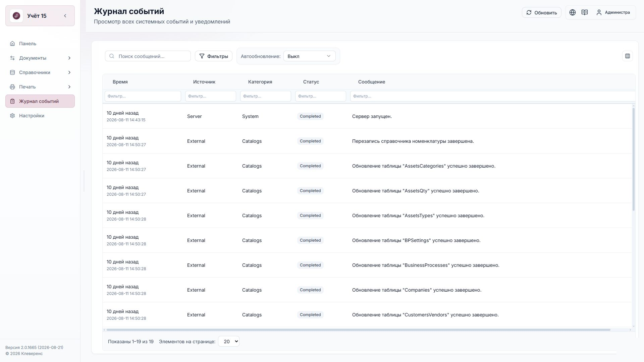Open the Автообновление Выкл dropdown

click(309, 56)
